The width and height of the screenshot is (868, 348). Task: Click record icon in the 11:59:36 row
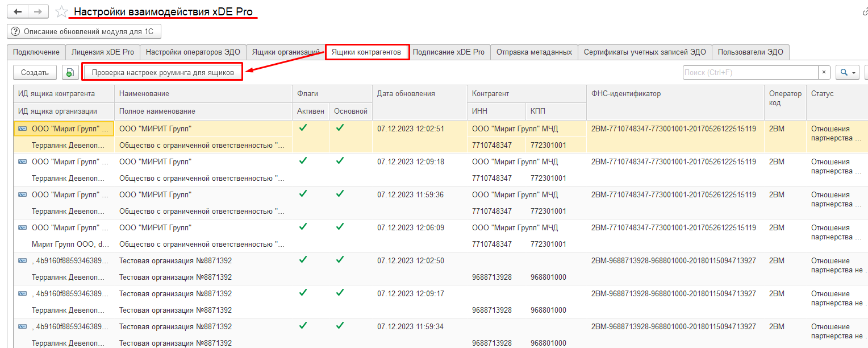point(23,195)
